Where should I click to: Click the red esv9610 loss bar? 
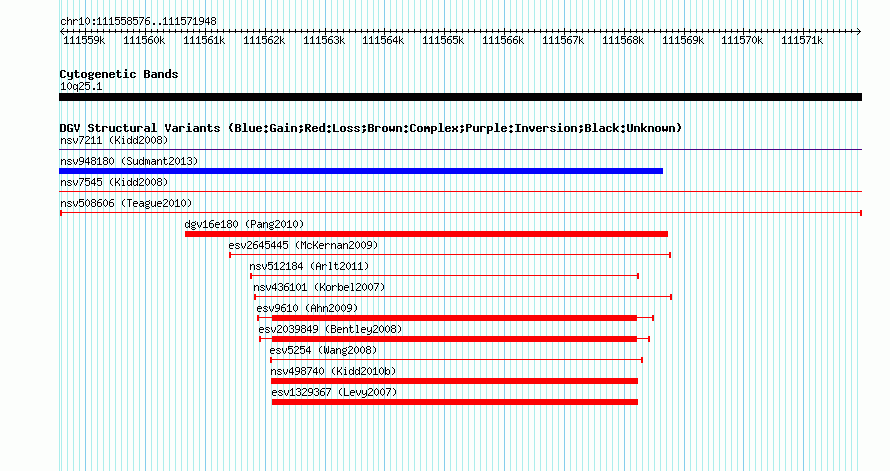point(454,318)
